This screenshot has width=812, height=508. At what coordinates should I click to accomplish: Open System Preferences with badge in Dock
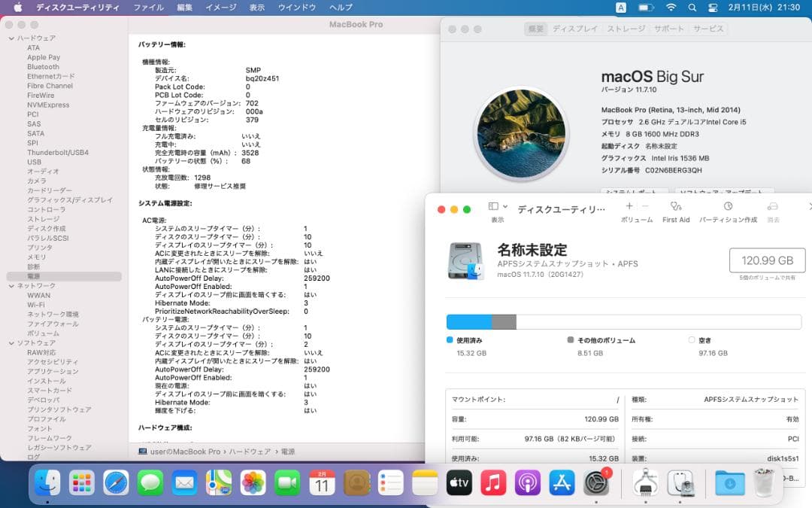click(x=596, y=482)
